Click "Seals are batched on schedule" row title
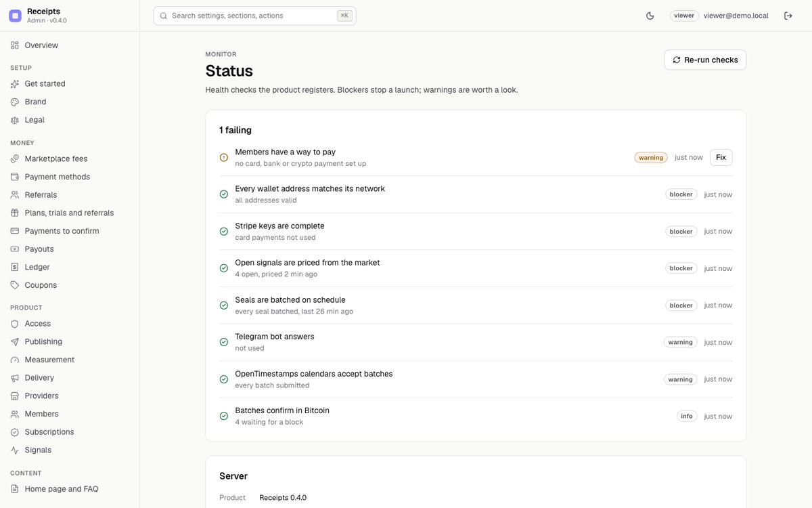 click(x=290, y=300)
